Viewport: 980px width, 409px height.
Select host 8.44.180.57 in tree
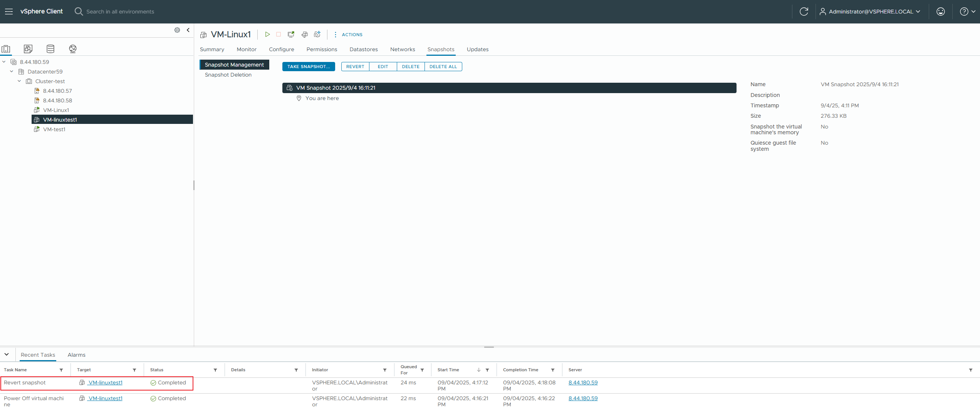pyautogui.click(x=57, y=91)
